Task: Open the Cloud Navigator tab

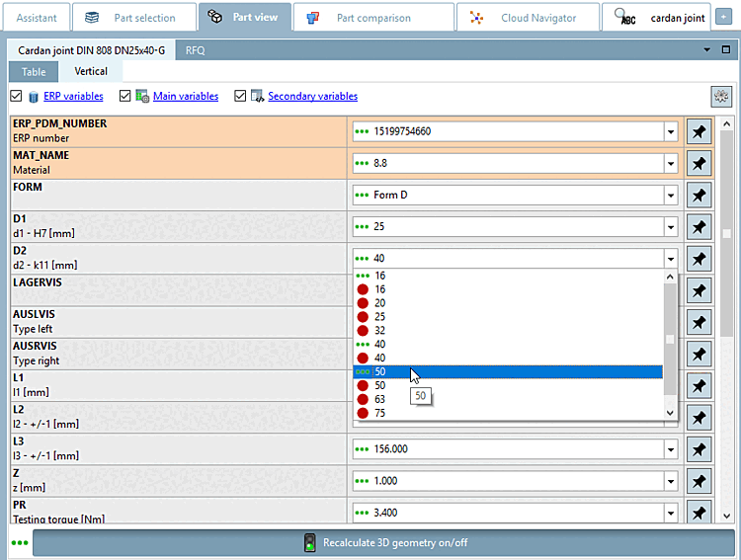Action: click(x=528, y=18)
